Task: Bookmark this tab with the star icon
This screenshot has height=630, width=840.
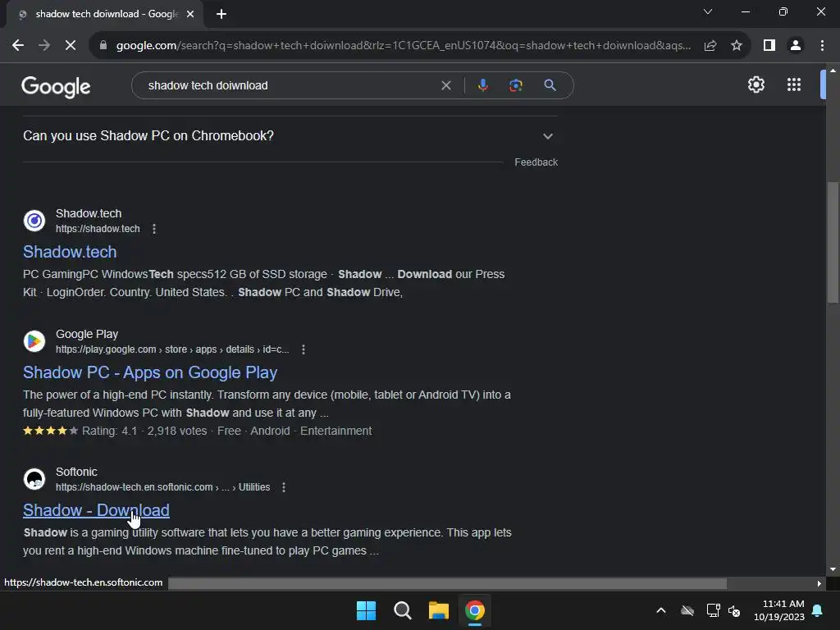Action: pyautogui.click(x=737, y=46)
